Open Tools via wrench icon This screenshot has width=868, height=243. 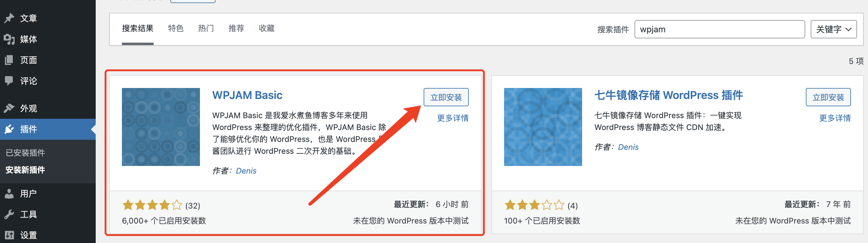tap(9, 214)
